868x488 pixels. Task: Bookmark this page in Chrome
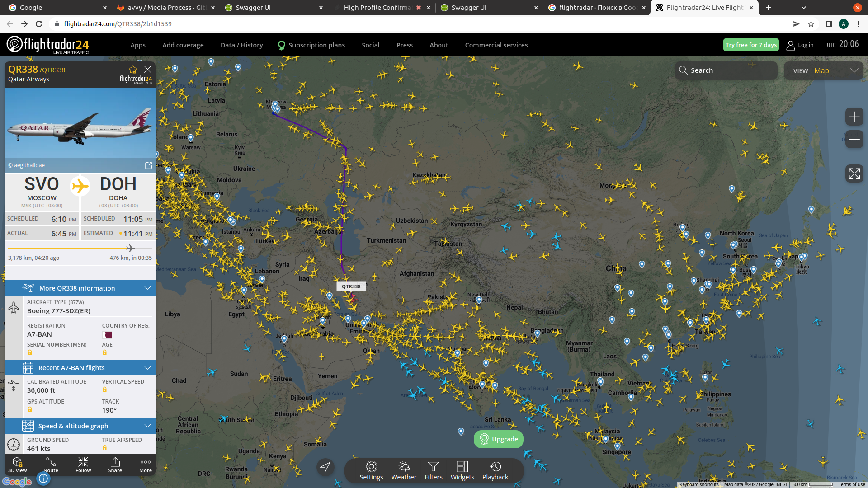(x=811, y=24)
